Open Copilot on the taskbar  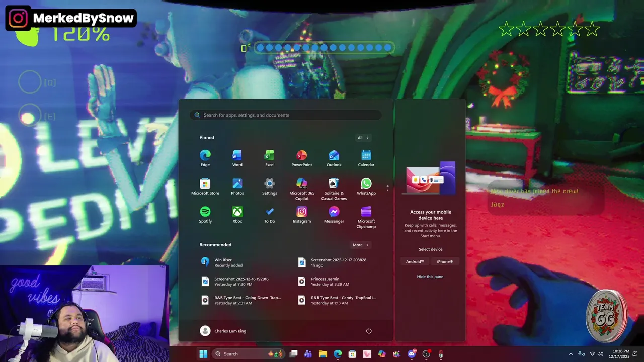(x=382, y=354)
